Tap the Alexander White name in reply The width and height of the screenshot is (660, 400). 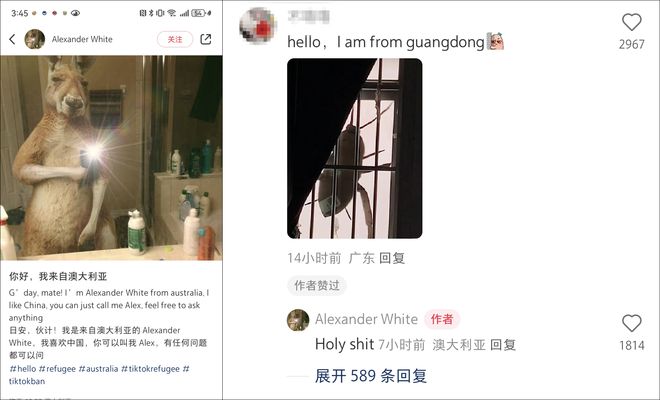point(366,319)
